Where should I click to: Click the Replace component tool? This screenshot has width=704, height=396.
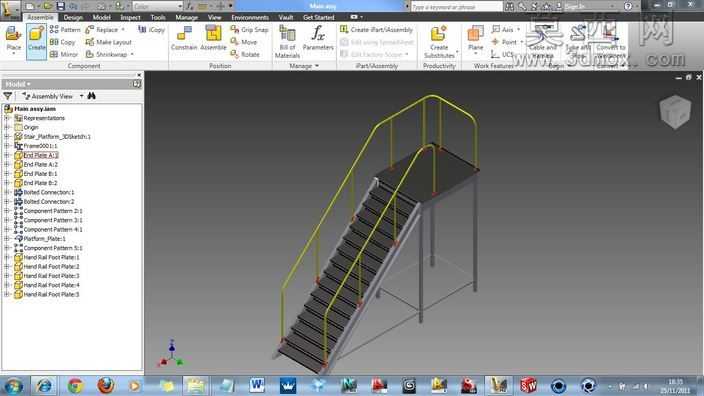[105, 30]
